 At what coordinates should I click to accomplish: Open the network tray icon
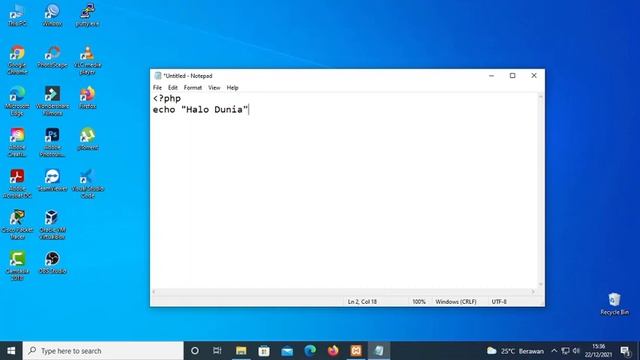coord(565,351)
